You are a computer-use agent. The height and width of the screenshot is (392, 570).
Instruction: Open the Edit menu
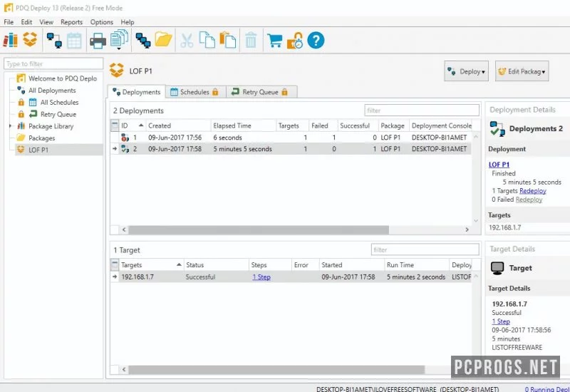(26, 22)
